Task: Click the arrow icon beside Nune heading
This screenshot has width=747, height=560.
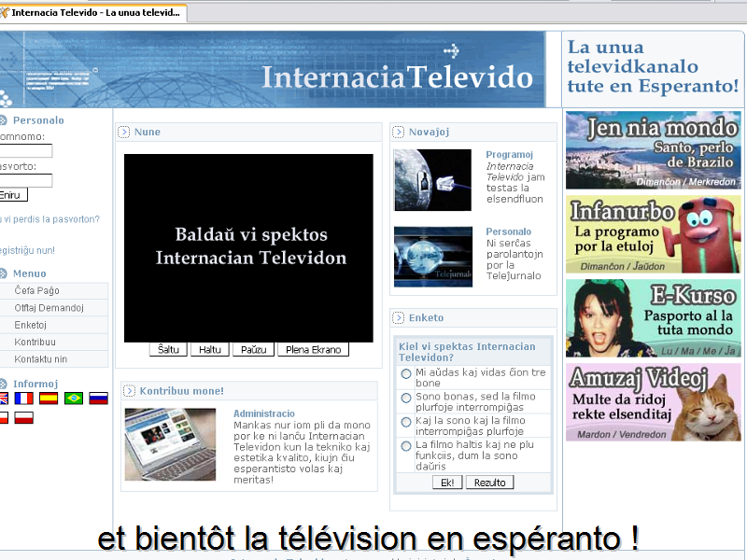Action: 123,133
